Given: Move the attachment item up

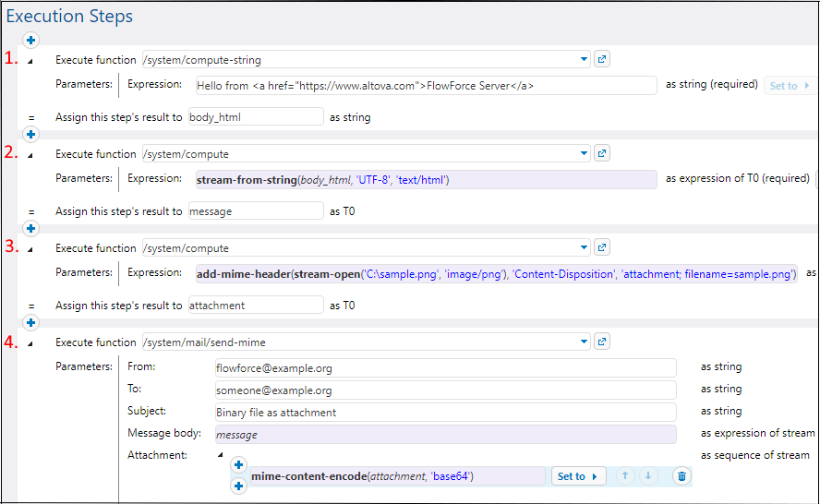Looking at the screenshot, I should point(625,476).
